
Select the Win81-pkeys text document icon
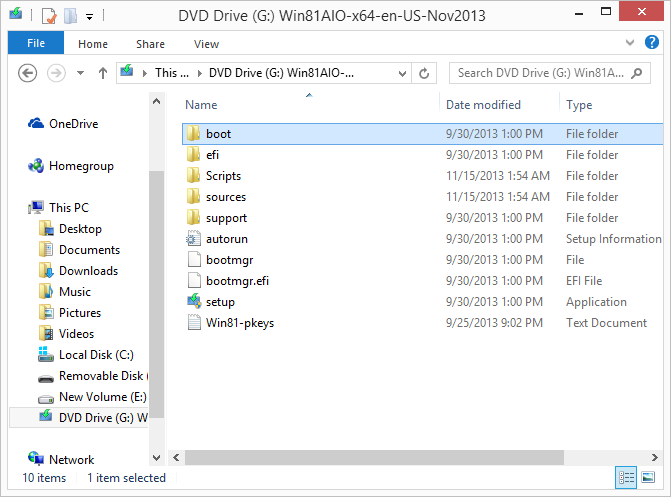point(194,322)
